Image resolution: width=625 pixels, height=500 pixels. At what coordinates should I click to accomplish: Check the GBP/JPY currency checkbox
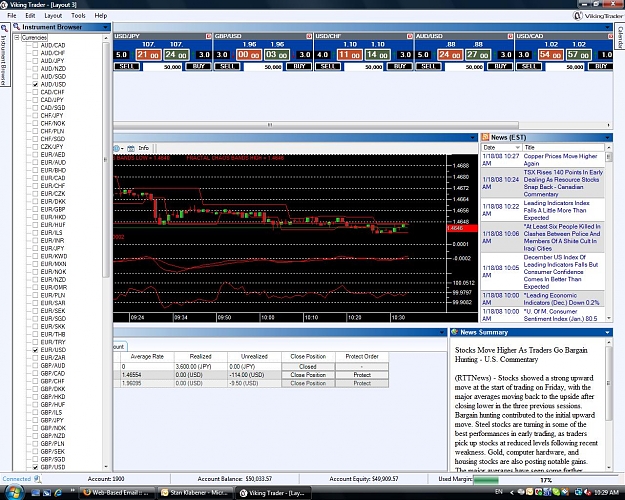click(35, 420)
